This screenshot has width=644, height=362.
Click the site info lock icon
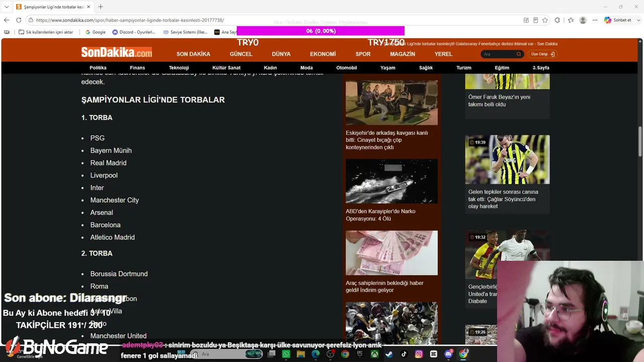(31, 20)
